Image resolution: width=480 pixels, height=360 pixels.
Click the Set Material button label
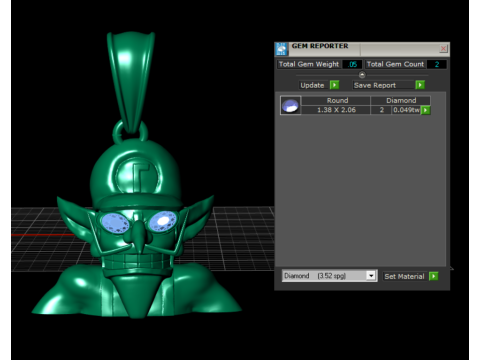(x=404, y=276)
